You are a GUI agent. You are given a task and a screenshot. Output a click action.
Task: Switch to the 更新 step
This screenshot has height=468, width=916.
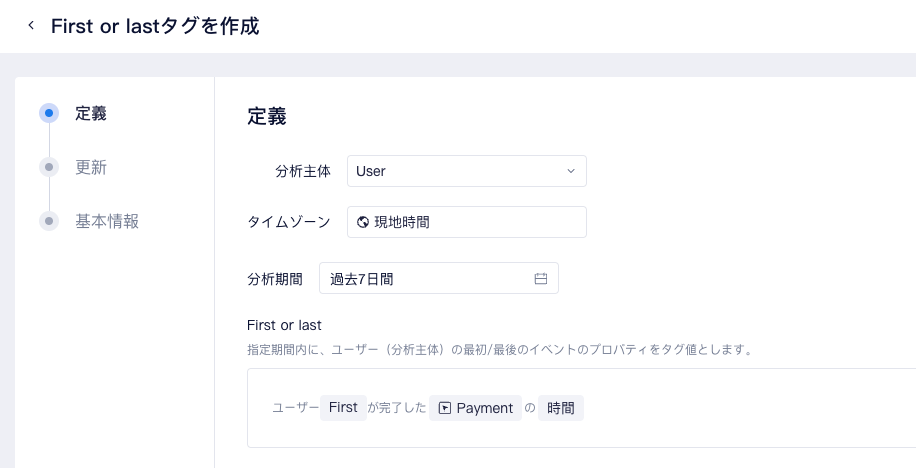[x=91, y=167]
